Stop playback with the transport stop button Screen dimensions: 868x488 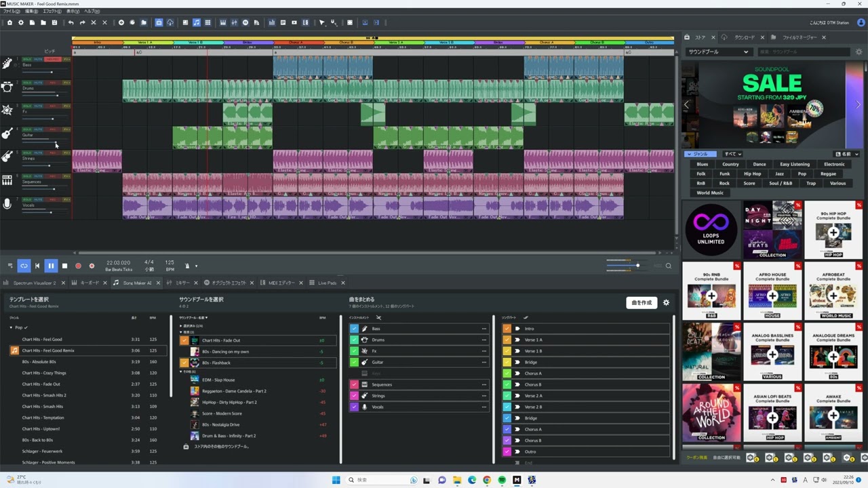coord(64,266)
